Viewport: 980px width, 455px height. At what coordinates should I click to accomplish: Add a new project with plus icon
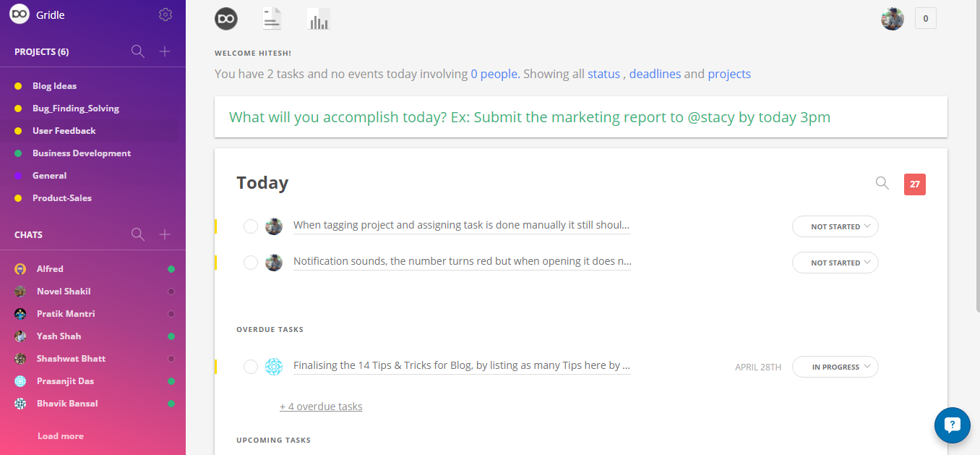click(165, 51)
